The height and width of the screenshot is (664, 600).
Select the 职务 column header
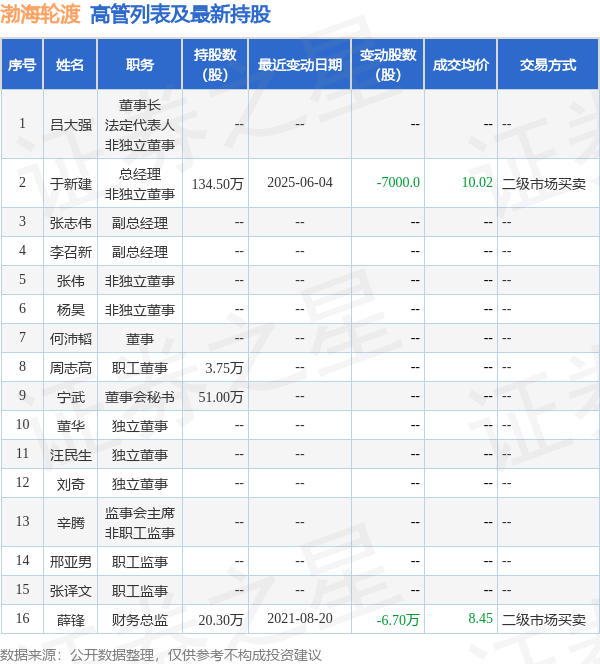pyautogui.click(x=140, y=65)
